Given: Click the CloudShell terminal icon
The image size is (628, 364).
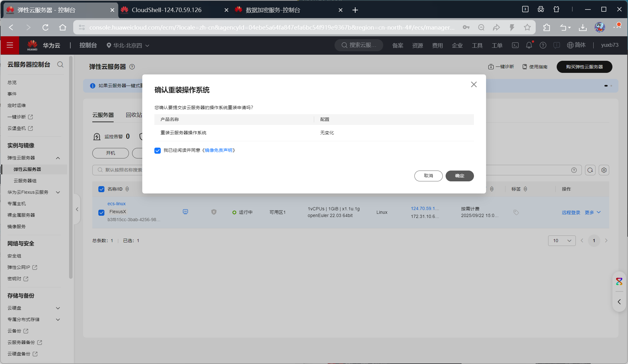Looking at the screenshot, I should coord(515,45).
